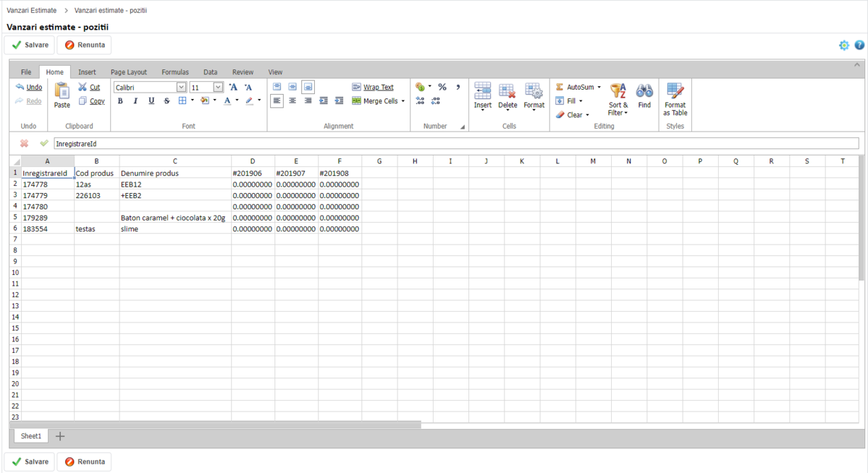Click the formula bar input field
This screenshot has height=473, width=868.
coord(456,144)
